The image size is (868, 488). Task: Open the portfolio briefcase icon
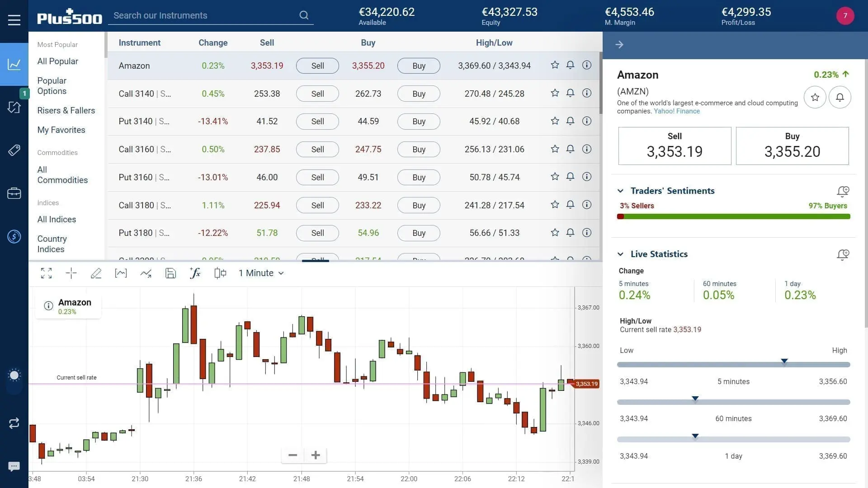click(x=14, y=193)
